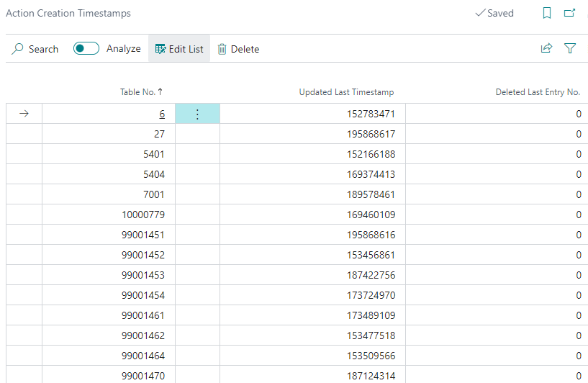Click the Edit List button
Screen dimensions: 588x383
pyautogui.click(x=179, y=49)
